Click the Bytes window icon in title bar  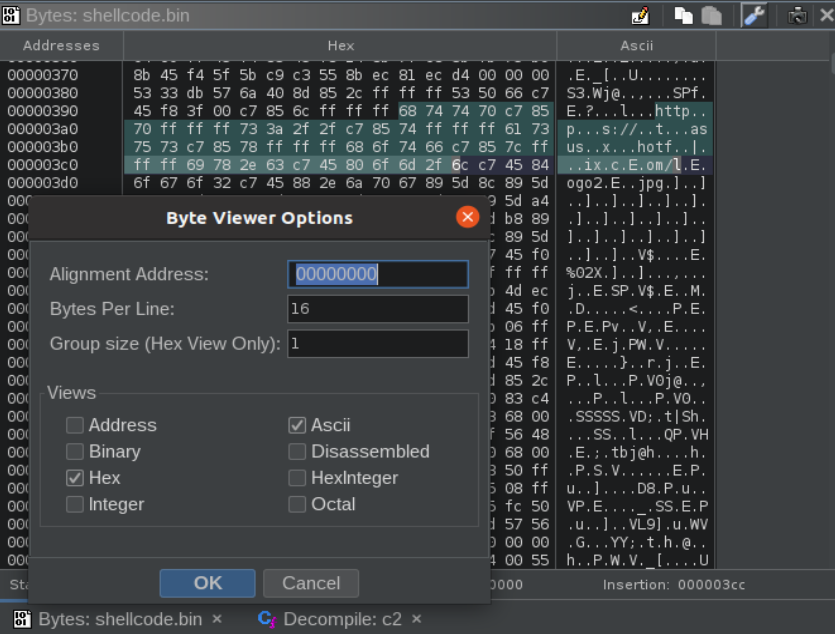(11, 15)
